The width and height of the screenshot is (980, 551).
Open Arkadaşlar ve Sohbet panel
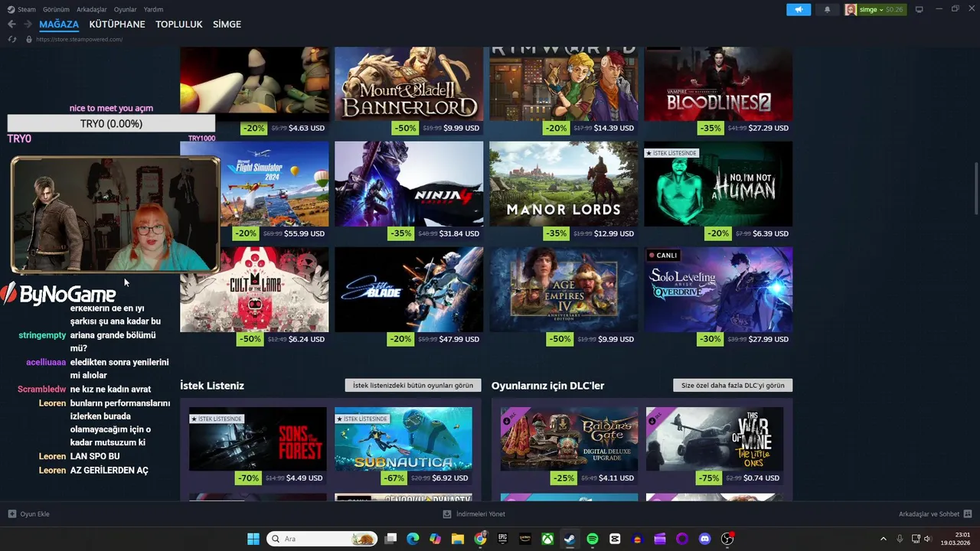[929, 514]
